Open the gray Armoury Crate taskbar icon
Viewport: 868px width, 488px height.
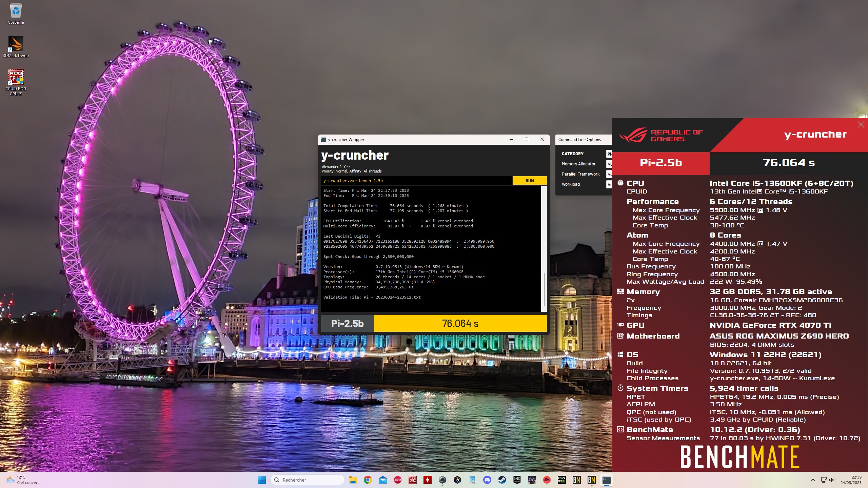pyautogui.click(x=442, y=480)
